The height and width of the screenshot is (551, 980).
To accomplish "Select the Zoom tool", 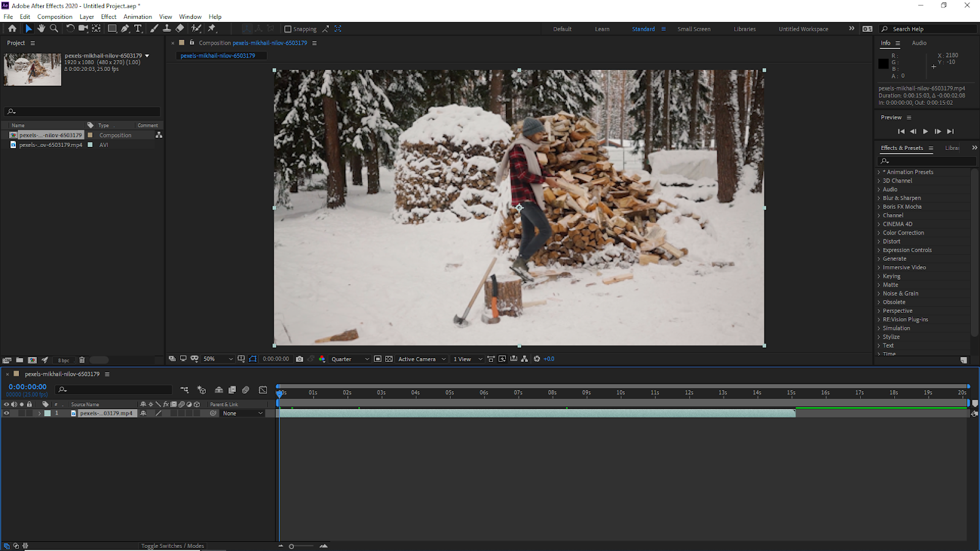I will pos(54,28).
